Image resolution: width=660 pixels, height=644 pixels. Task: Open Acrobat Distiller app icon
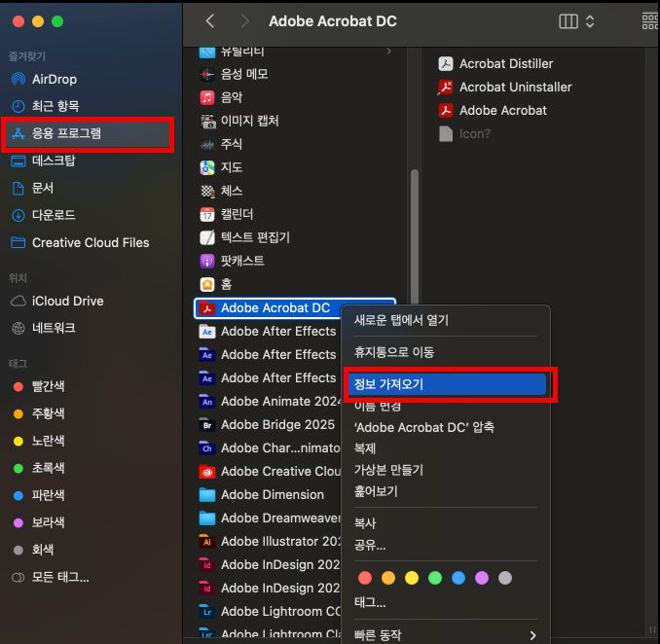click(x=445, y=64)
